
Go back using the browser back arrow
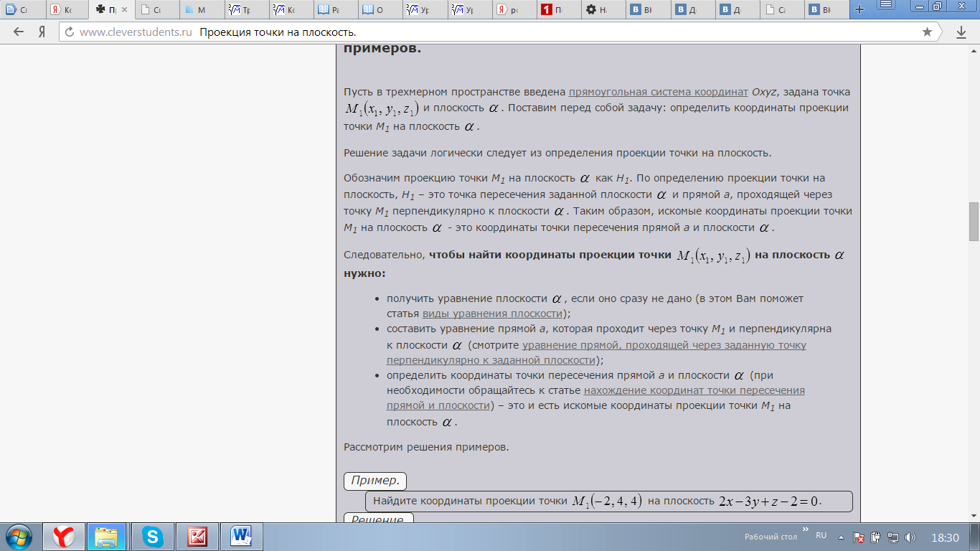click(19, 32)
